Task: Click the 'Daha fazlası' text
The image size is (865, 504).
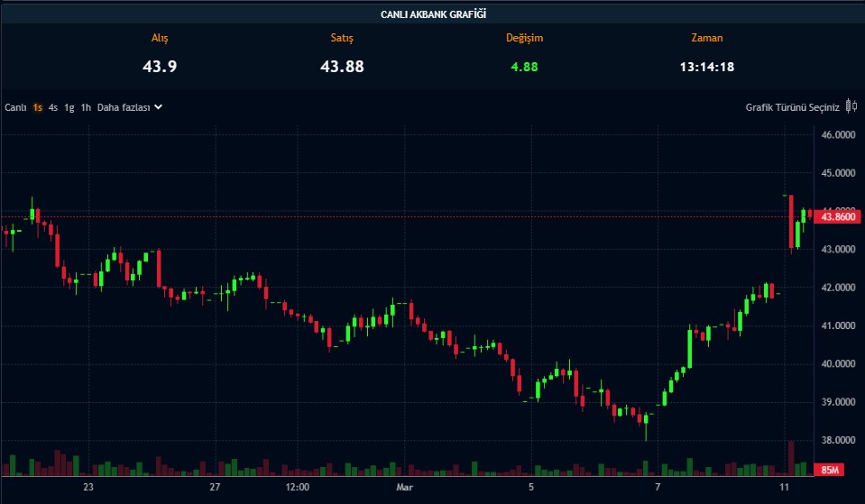Action: (123, 107)
